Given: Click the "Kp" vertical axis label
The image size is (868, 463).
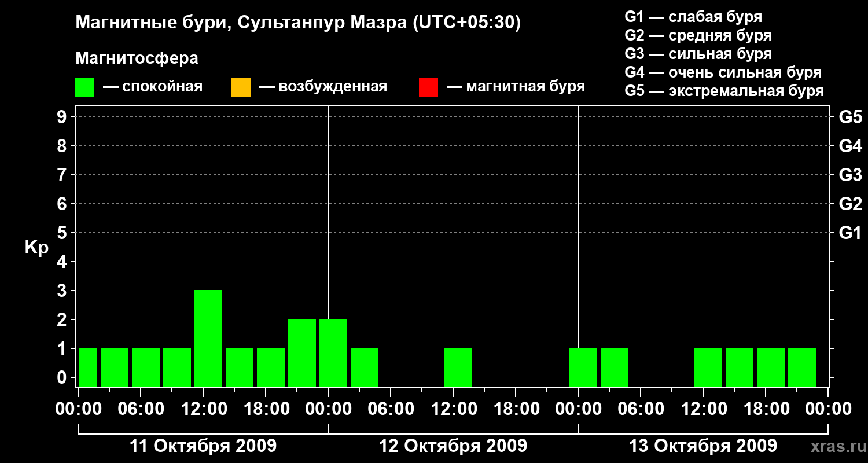Looking at the screenshot, I should [x=36, y=248].
